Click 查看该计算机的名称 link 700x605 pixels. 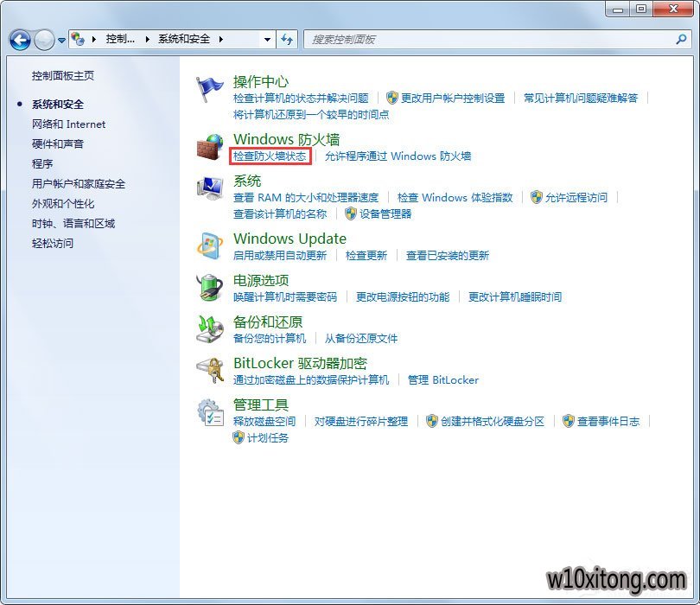[280, 213]
